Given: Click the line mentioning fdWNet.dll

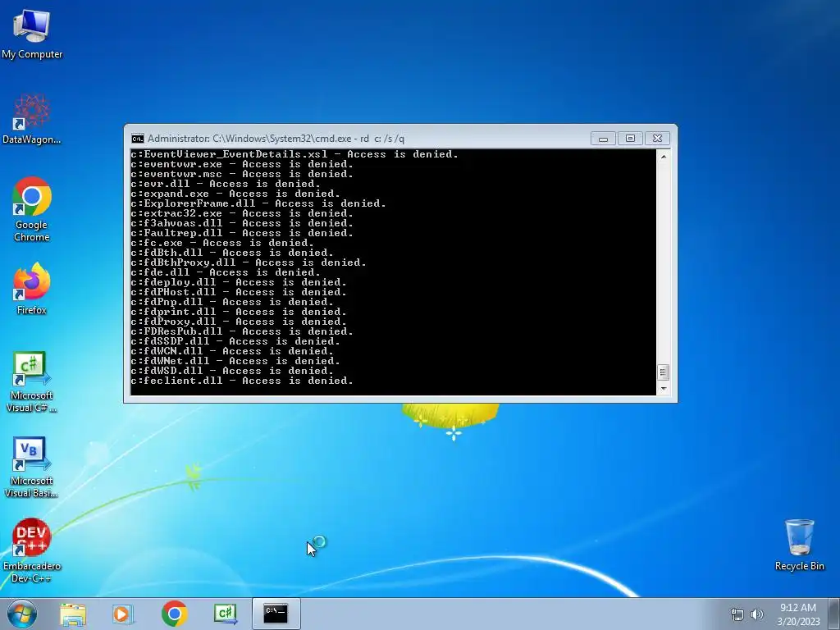Looking at the screenshot, I should pyautogui.click(x=235, y=361).
